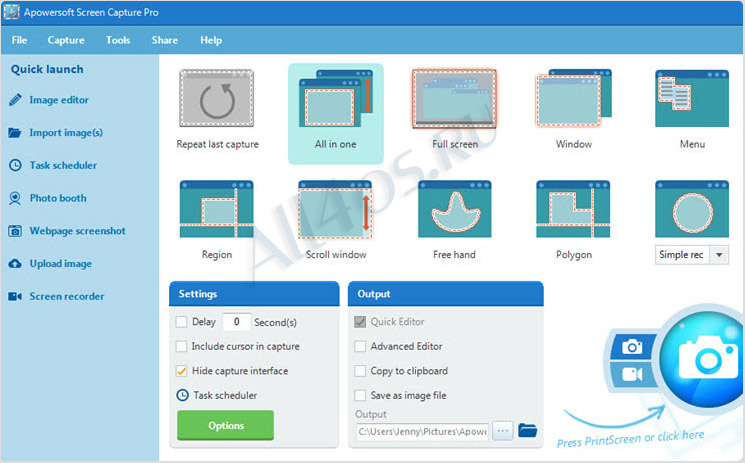Enable Save as image file

[x=360, y=395]
